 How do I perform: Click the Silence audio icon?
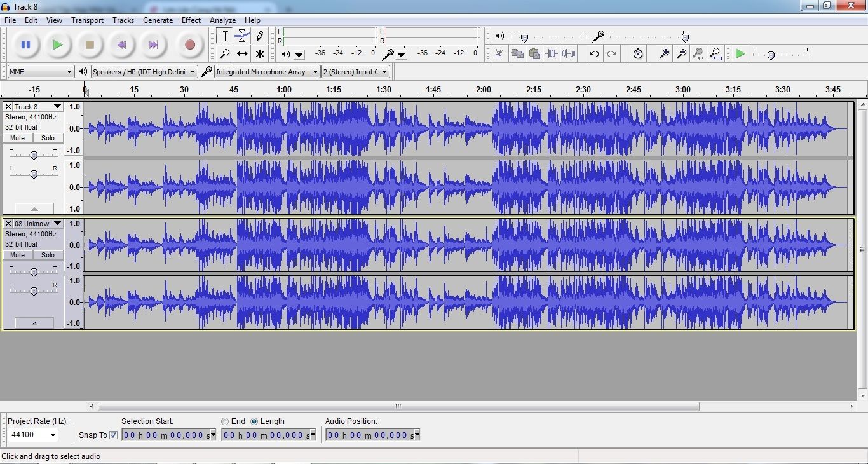(x=569, y=54)
